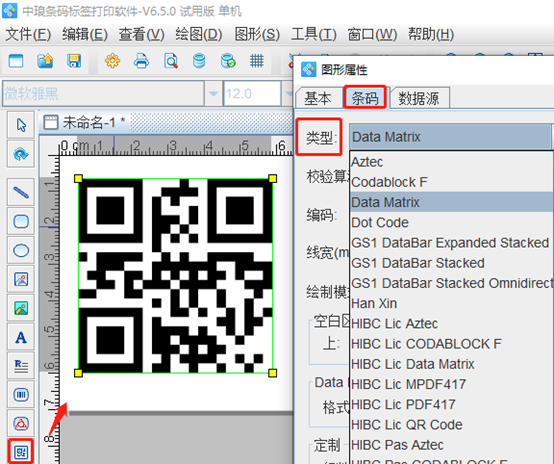Open the 编辑(E) menu
Image resolution: width=554 pixels, height=464 pixels.
85,35
